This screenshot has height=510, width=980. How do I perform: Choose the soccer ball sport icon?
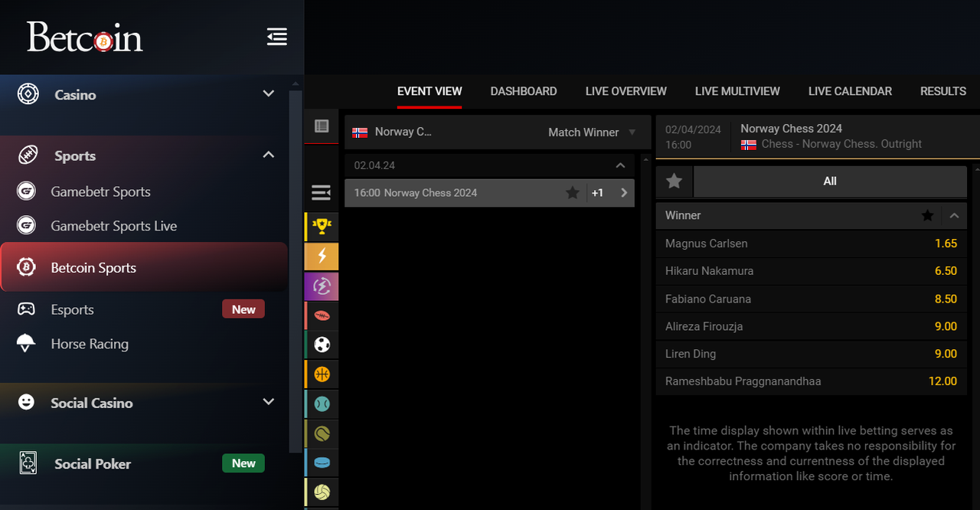[x=322, y=345]
